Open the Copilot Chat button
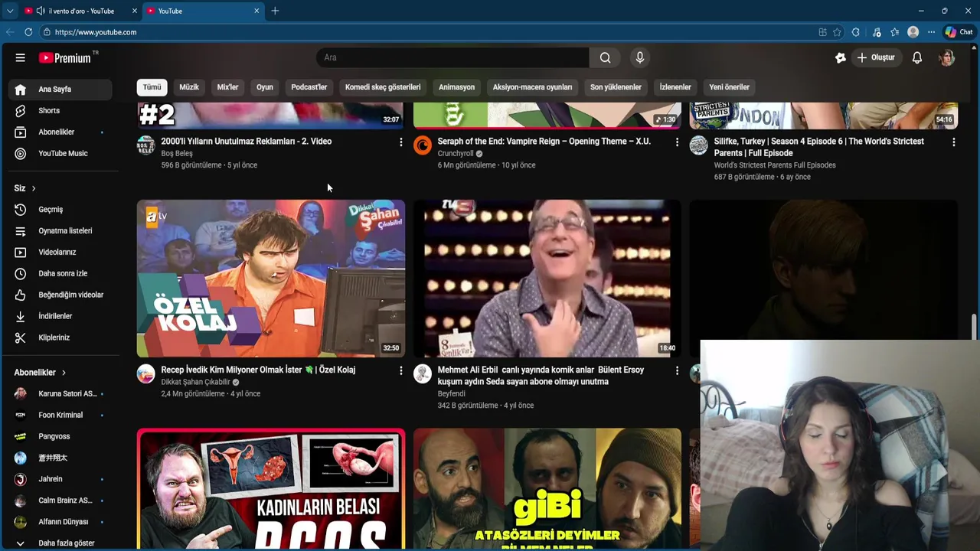This screenshot has height=551, width=980. [959, 32]
